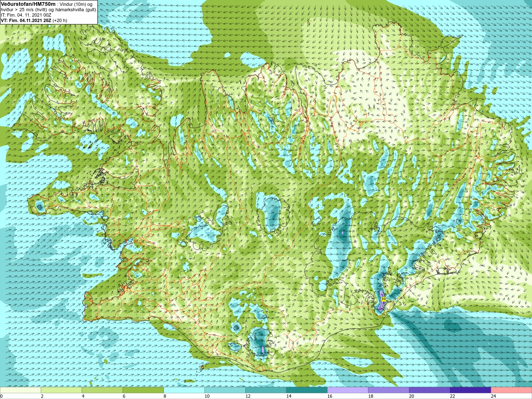The height and width of the screenshot is (399, 532).
Task: Pick the 10–12 m/s turquoise legend swatch
Action: pos(225,390)
